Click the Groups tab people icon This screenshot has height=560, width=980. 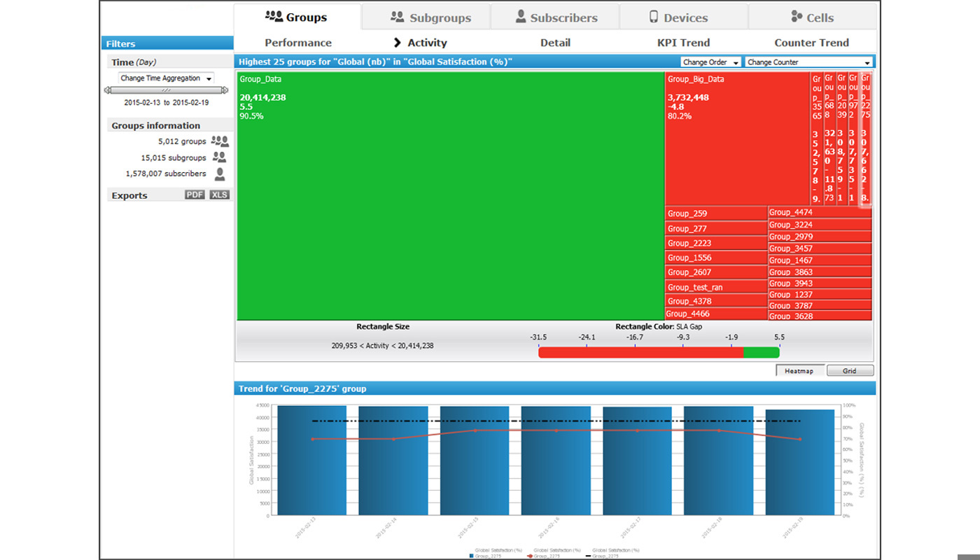[274, 16]
